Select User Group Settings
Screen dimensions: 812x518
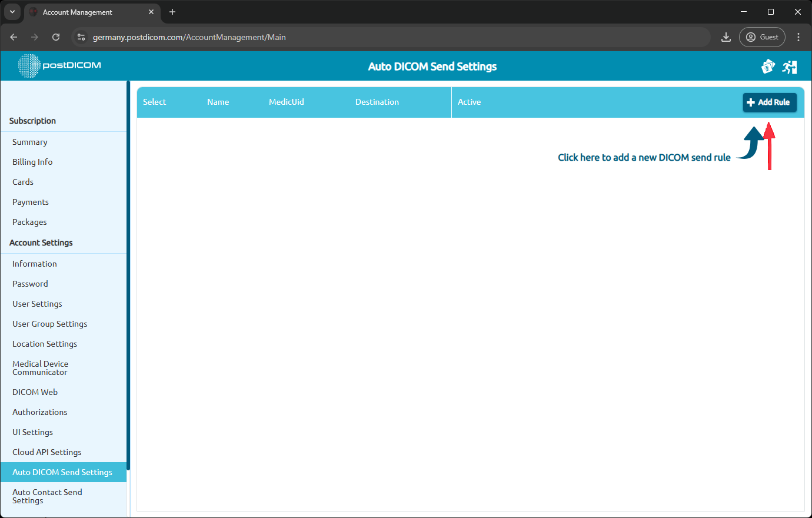[49, 324]
